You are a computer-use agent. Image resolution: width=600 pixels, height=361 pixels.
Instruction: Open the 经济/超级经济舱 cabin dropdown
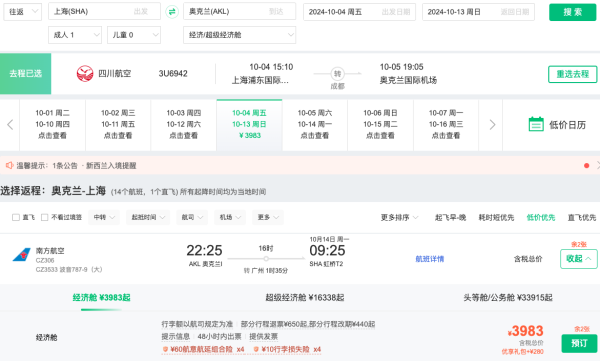click(x=240, y=35)
